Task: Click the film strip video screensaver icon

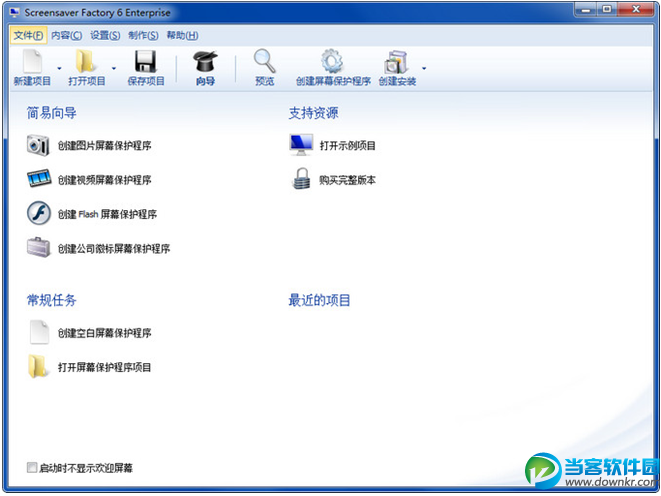Action: point(39,179)
